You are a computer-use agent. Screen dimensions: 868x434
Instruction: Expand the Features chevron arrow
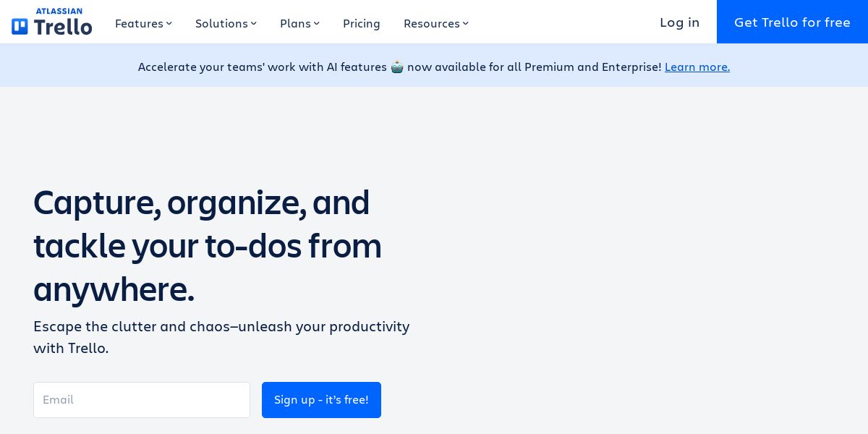click(169, 24)
